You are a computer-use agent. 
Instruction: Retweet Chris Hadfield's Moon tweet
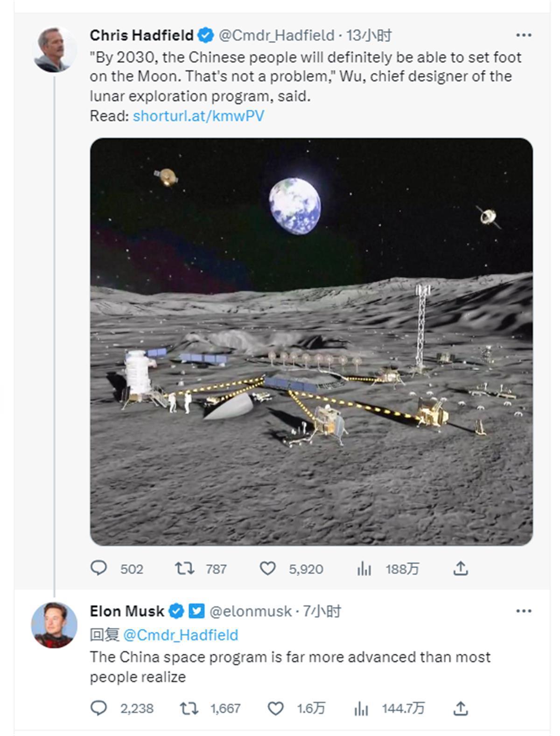pos(184,568)
